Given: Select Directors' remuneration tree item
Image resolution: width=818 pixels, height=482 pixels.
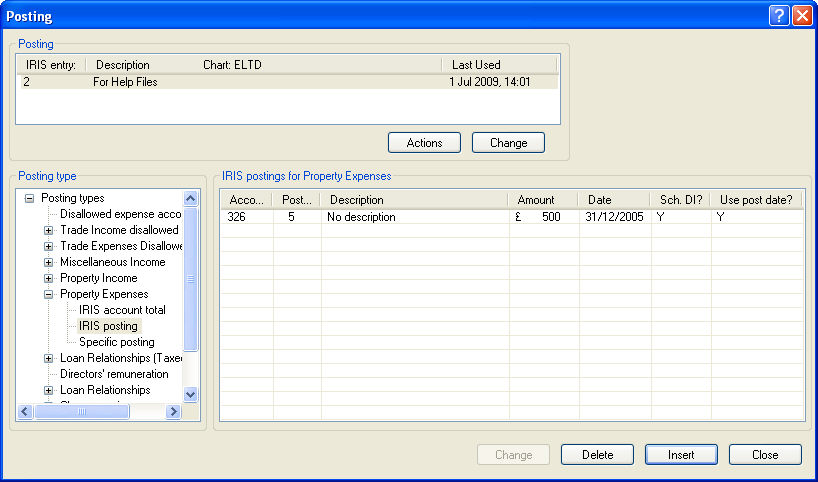Looking at the screenshot, I should [114, 374].
